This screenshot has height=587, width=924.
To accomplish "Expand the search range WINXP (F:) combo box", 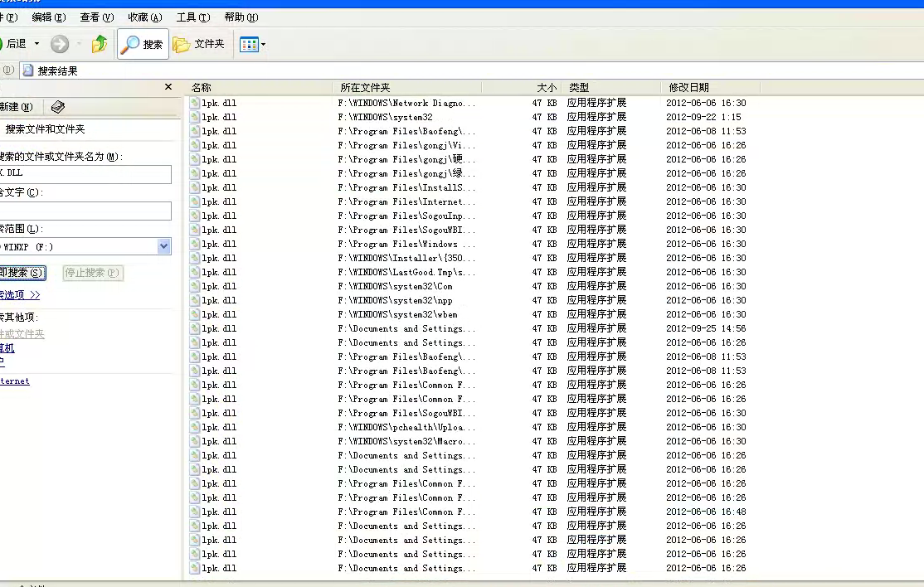I will pyautogui.click(x=164, y=247).
